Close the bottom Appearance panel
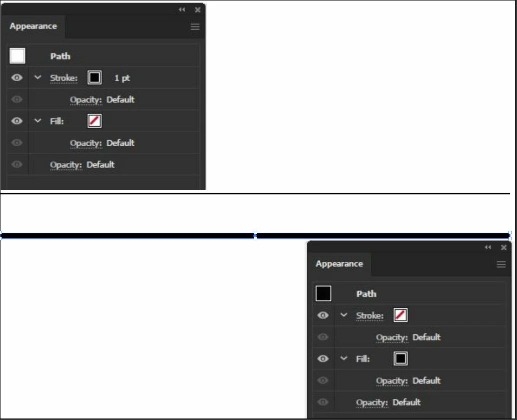This screenshot has height=420, width=517. coord(503,248)
